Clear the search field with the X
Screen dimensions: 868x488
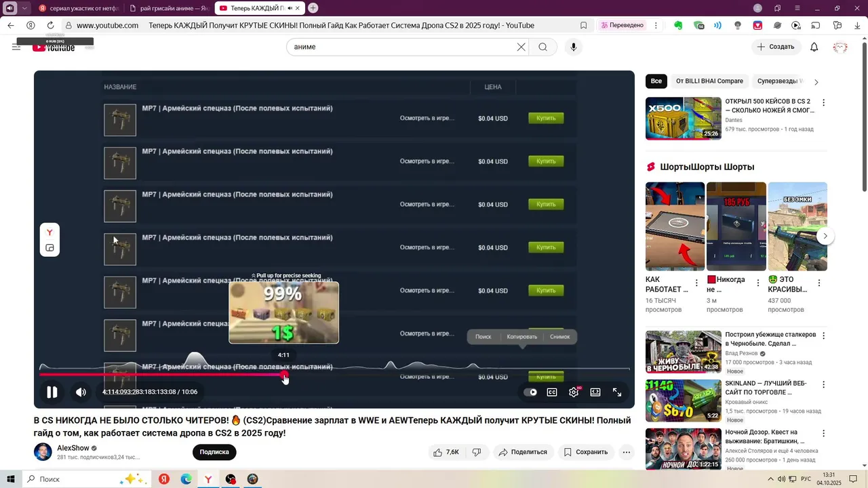[521, 47]
